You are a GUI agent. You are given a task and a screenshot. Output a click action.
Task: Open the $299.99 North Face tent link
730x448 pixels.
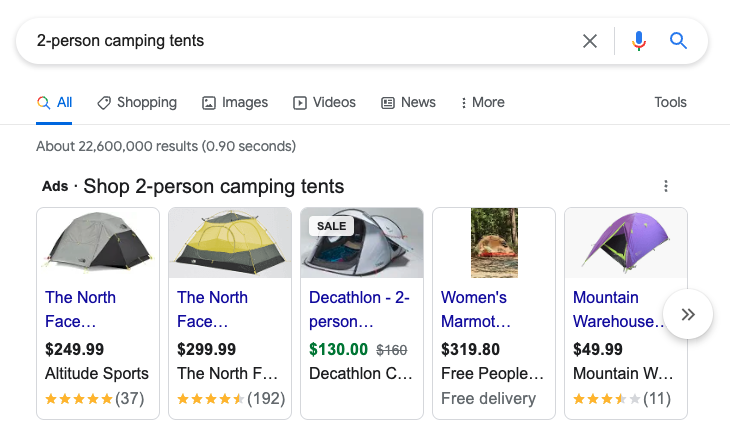point(212,309)
